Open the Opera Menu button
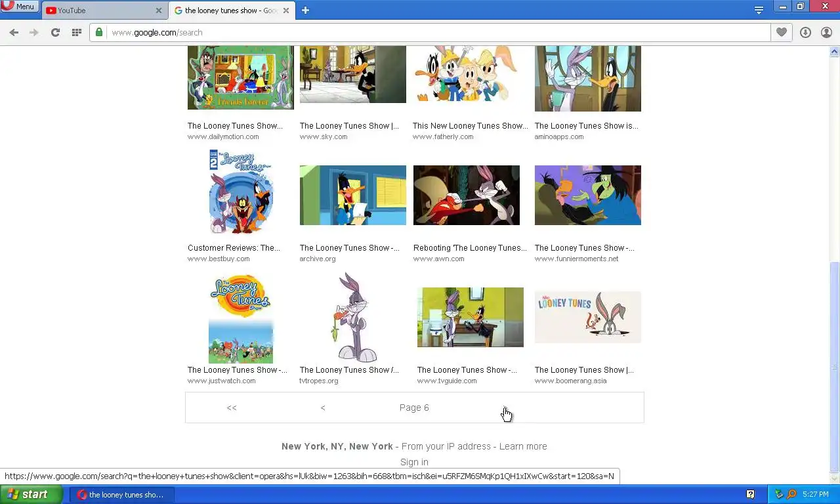840x504 pixels. (19, 7)
